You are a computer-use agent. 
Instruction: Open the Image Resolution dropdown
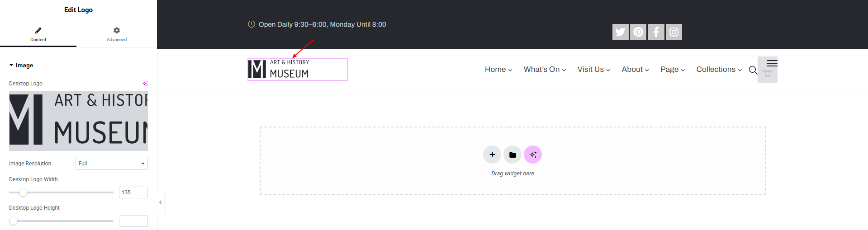111,164
